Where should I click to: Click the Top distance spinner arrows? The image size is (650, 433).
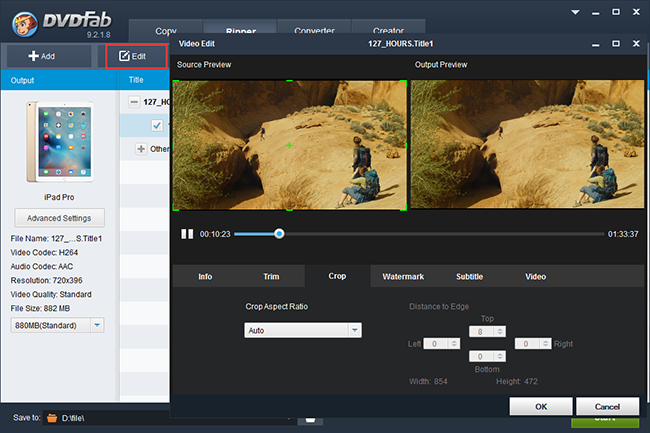point(500,331)
